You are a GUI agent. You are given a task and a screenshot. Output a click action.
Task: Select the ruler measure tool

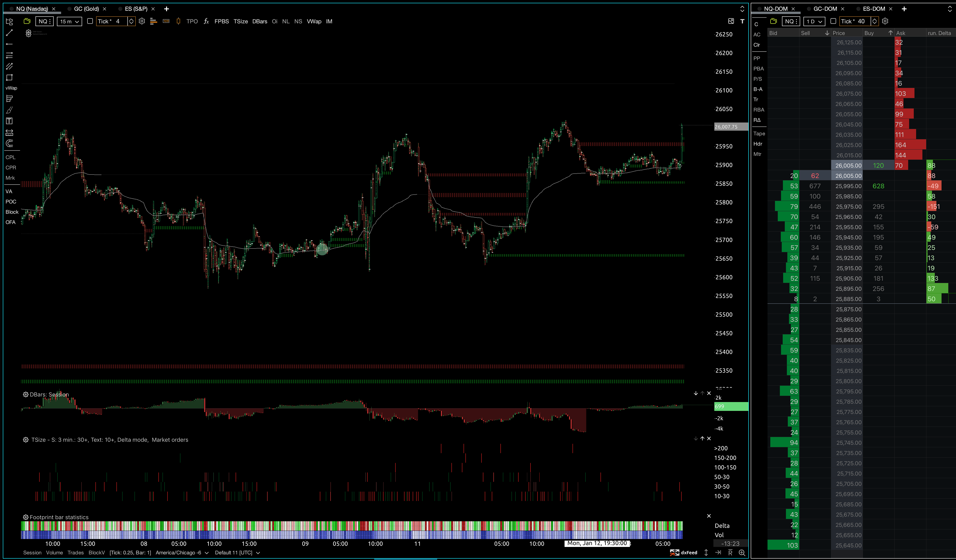10,132
